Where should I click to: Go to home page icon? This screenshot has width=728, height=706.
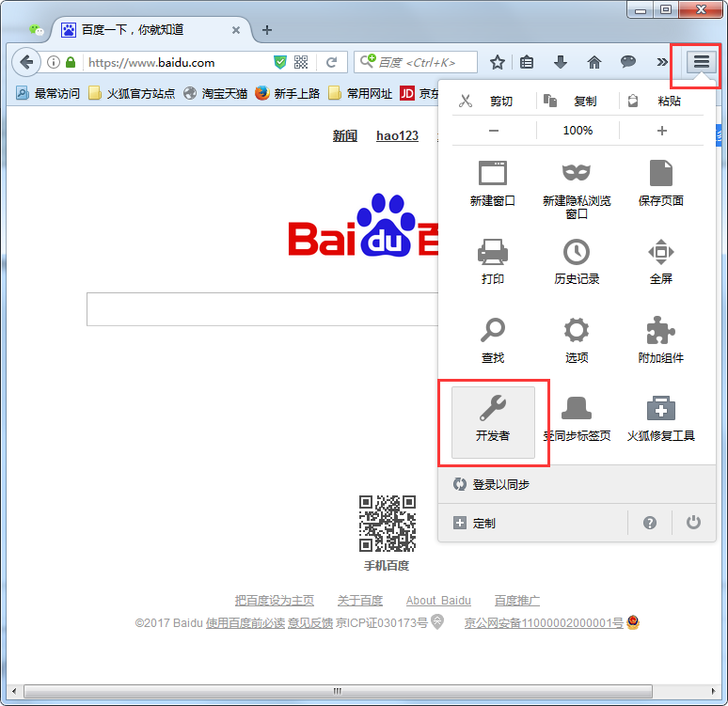click(594, 62)
